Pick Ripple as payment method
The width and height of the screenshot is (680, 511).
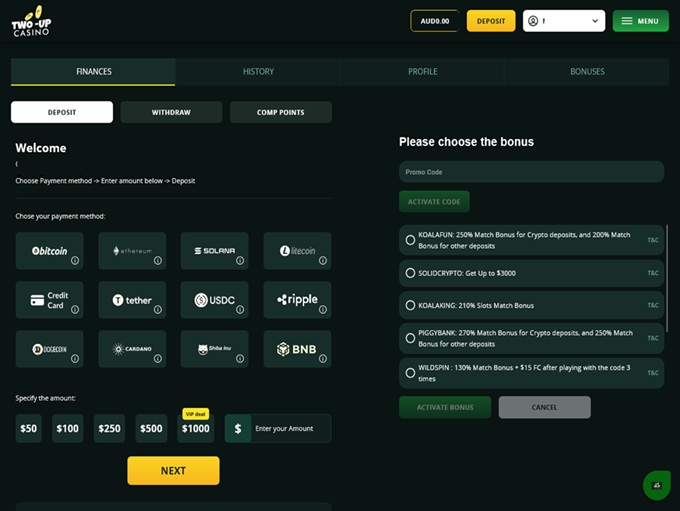coord(297,300)
